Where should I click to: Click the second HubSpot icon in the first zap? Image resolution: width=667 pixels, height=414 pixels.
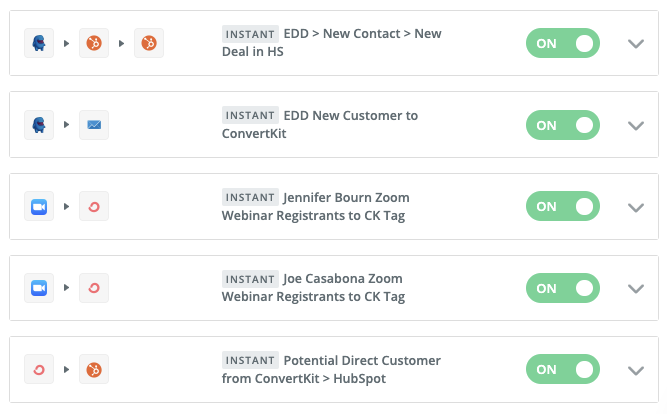[148, 43]
